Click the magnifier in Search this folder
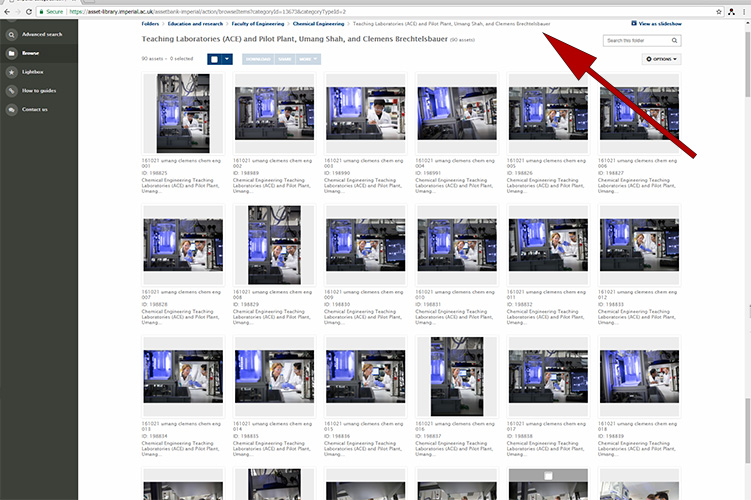The height and width of the screenshot is (500, 751). pyautogui.click(x=675, y=41)
